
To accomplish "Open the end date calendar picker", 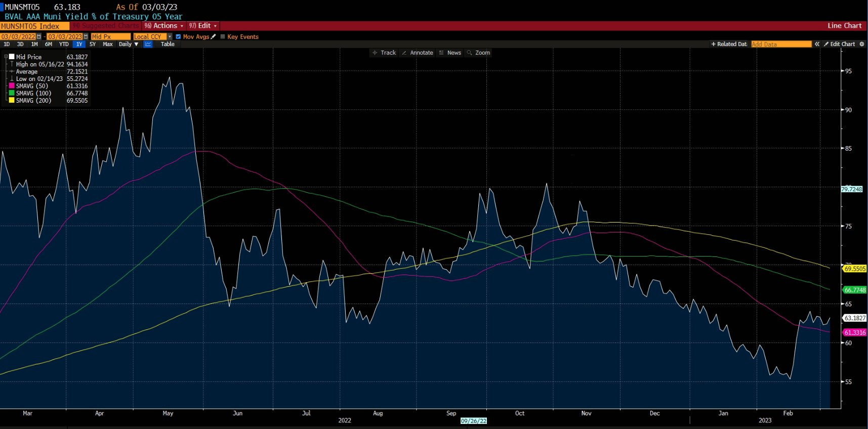I will pos(86,36).
